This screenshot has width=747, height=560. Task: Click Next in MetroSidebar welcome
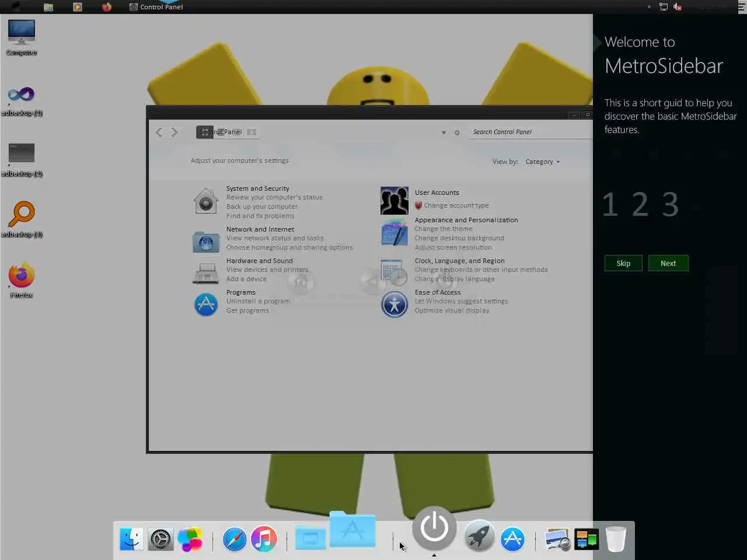click(x=668, y=263)
